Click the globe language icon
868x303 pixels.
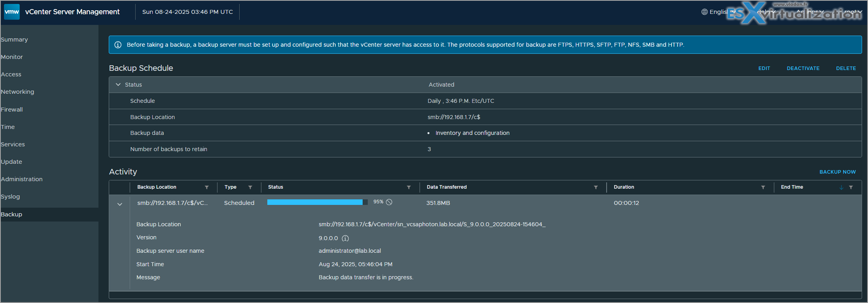click(704, 12)
